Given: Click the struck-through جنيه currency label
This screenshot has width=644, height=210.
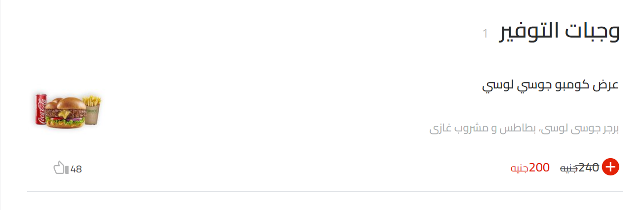Looking at the screenshot, I should coord(568,168).
